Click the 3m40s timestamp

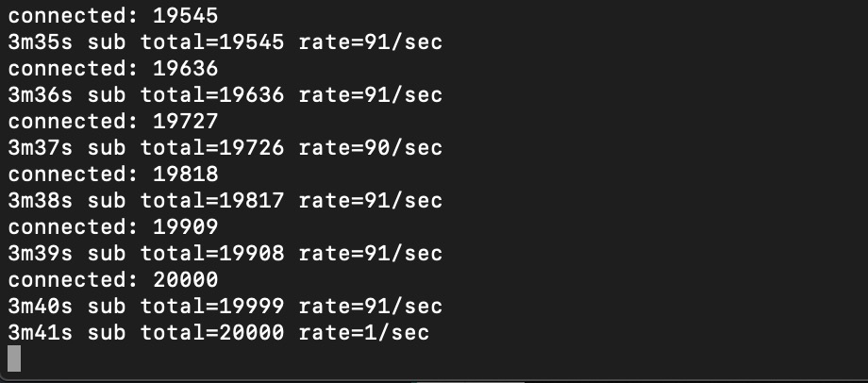37,307
